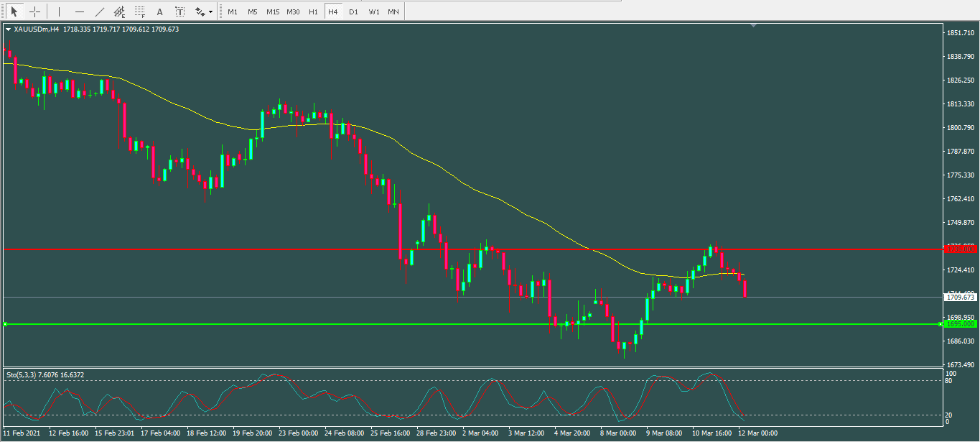Activate the crosshair tool
The height and width of the screenshot is (442, 980).
[x=34, y=11]
